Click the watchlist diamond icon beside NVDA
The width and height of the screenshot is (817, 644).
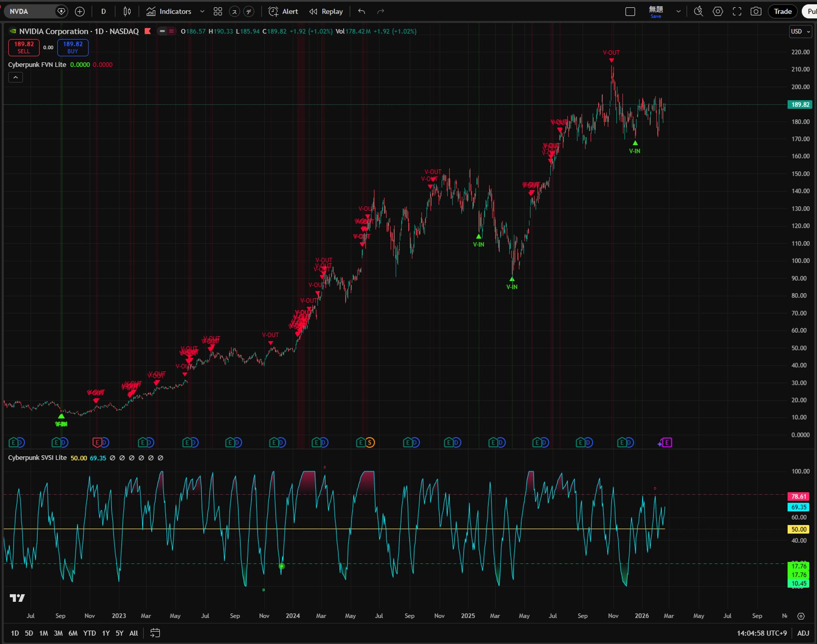pos(62,12)
